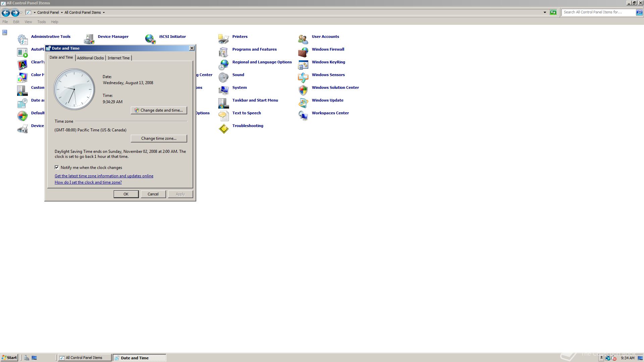This screenshot has height=362, width=644.
Task: Open the Workspaces Center icon
Action: click(x=303, y=116)
